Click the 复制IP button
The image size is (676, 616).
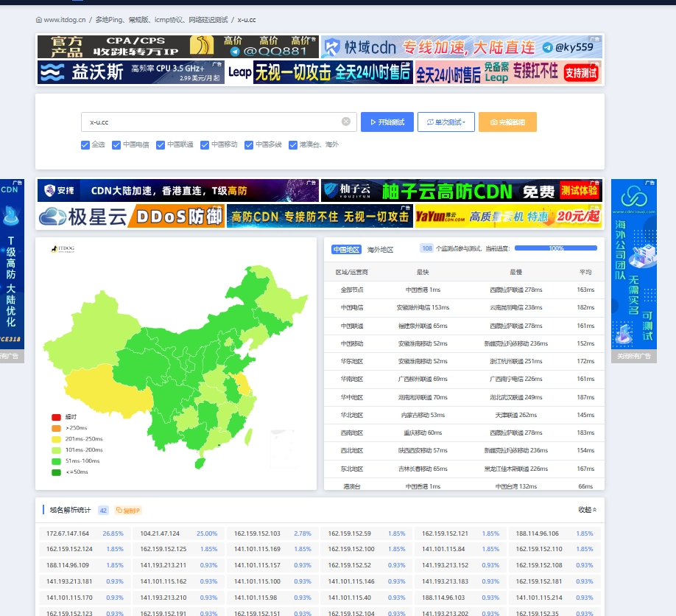coord(128,511)
